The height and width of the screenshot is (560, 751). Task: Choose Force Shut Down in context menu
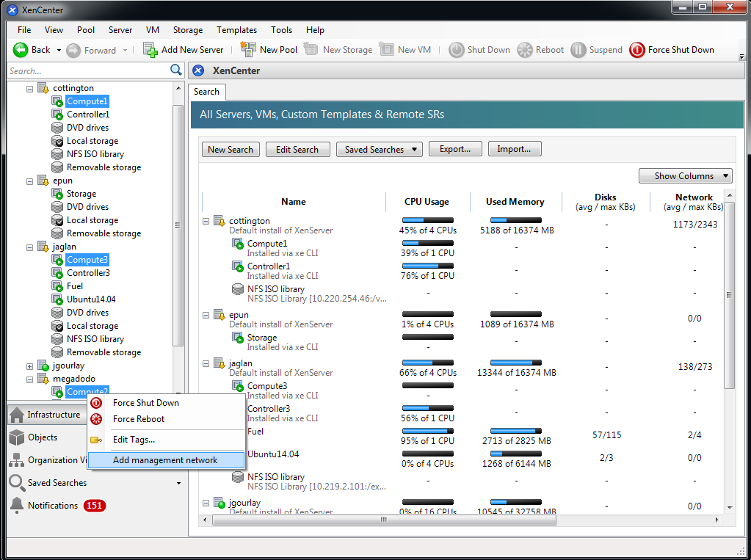[167, 403]
